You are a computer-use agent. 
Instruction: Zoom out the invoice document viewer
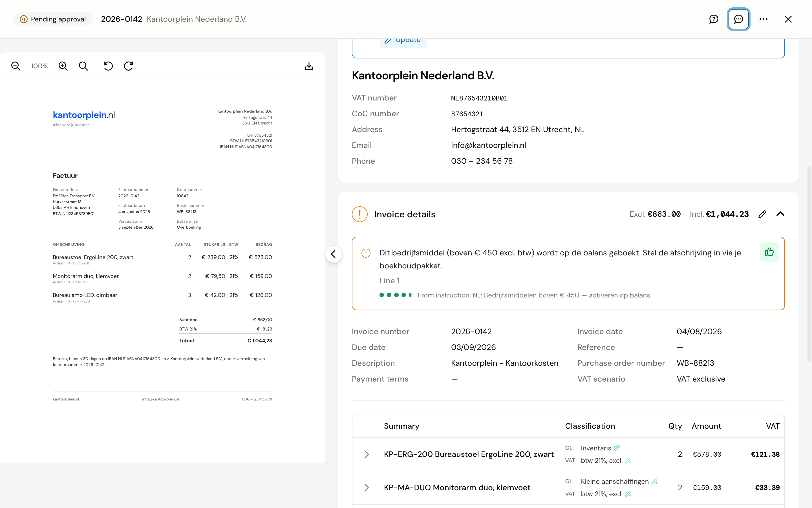click(x=16, y=66)
